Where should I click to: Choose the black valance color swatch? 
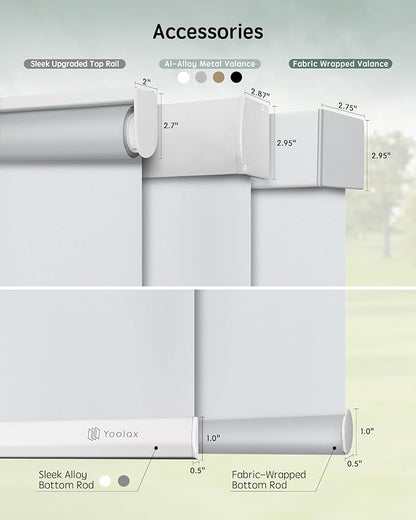point(236,77)
